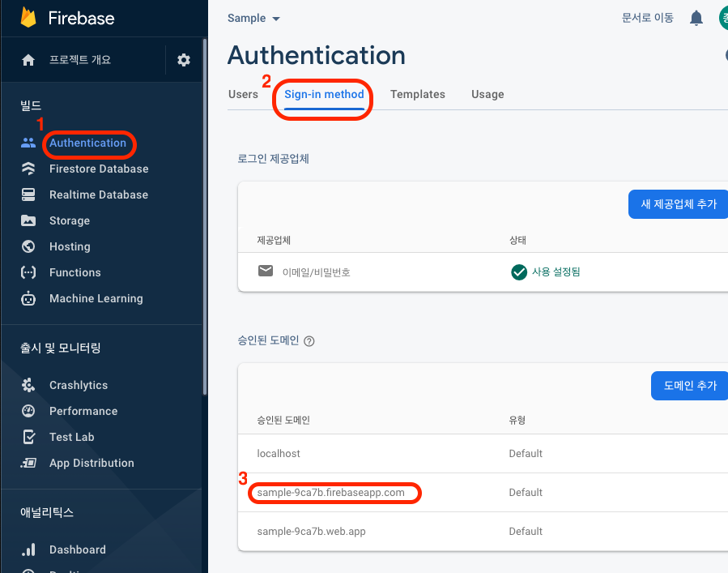The width and height of the screenshot is (728, 573).
Task: Open project settings gear icon
Action: coord(184,60)
